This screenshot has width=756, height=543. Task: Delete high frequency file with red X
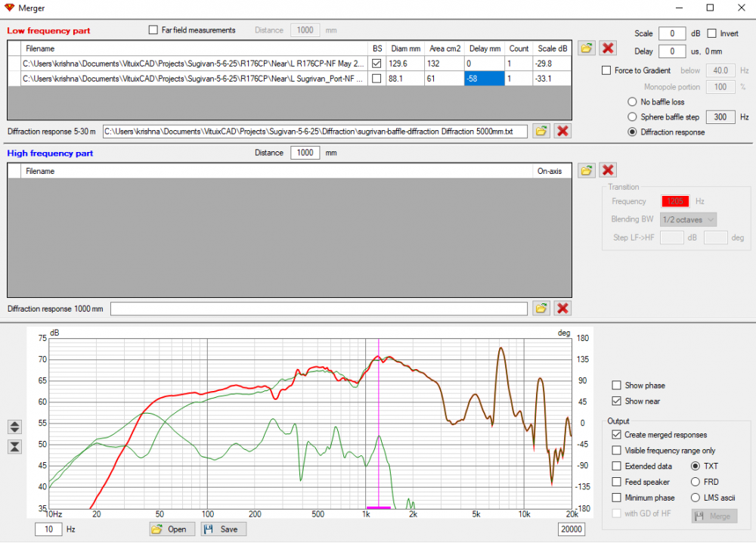click(x=607, y=170)
